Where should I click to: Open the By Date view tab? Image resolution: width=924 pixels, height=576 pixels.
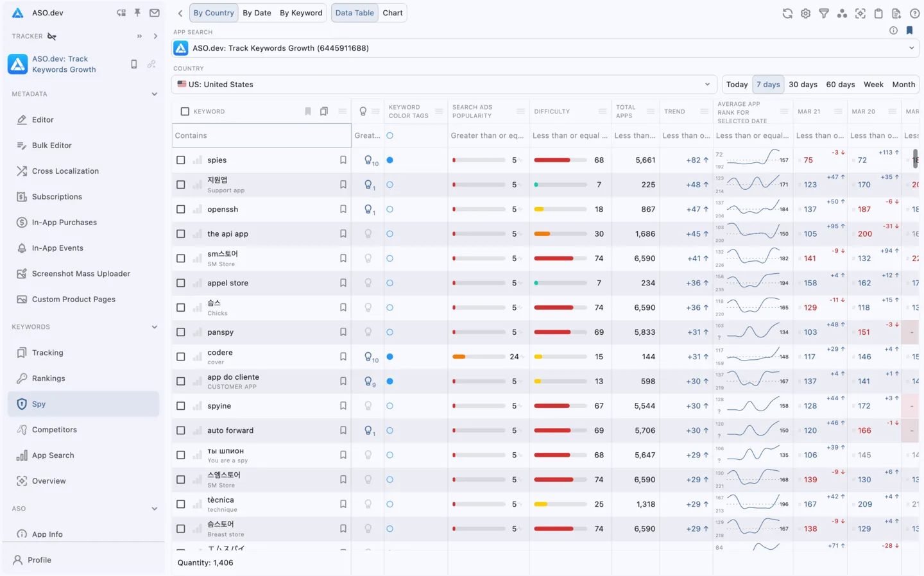click(x=257, y=12)
